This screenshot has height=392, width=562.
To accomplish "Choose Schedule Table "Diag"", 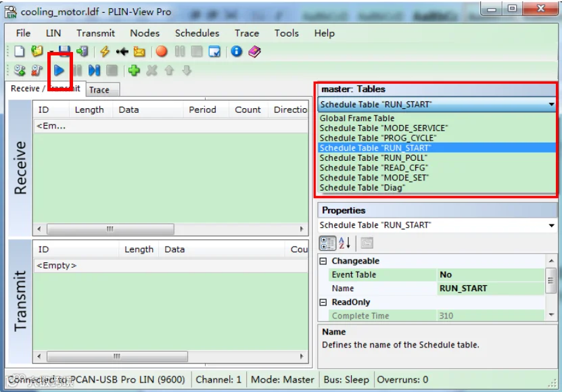I will click(437, 188).
